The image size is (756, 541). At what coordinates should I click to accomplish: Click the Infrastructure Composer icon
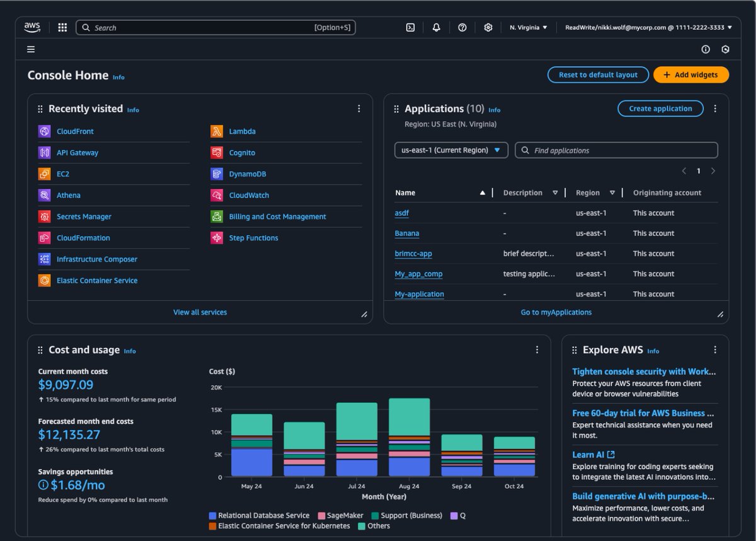click(x=44, y=259)
